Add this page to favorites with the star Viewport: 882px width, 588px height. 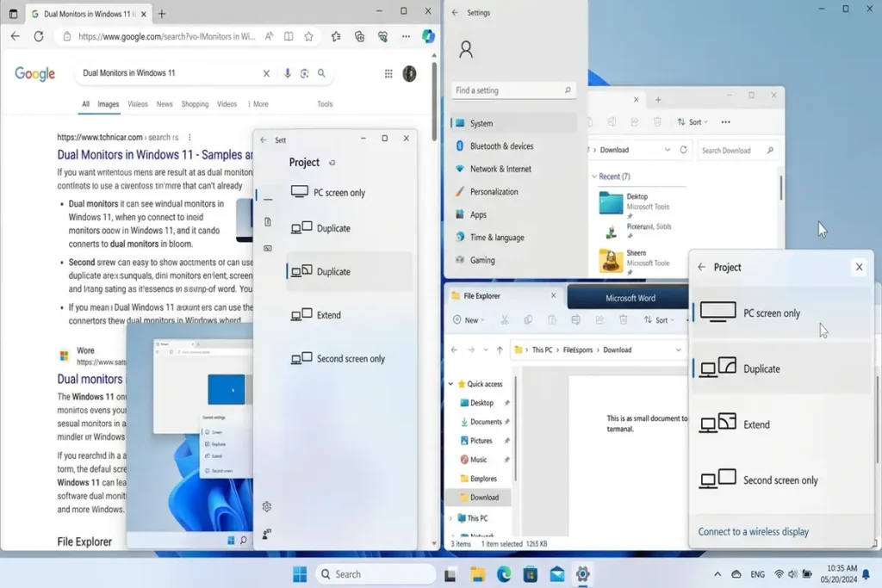tap(309, 36)
